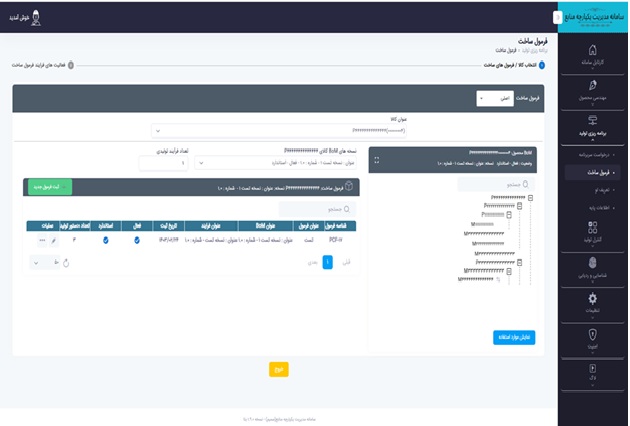Open the کارتابل سامانه home icon in sidebar

coord(592,51)
